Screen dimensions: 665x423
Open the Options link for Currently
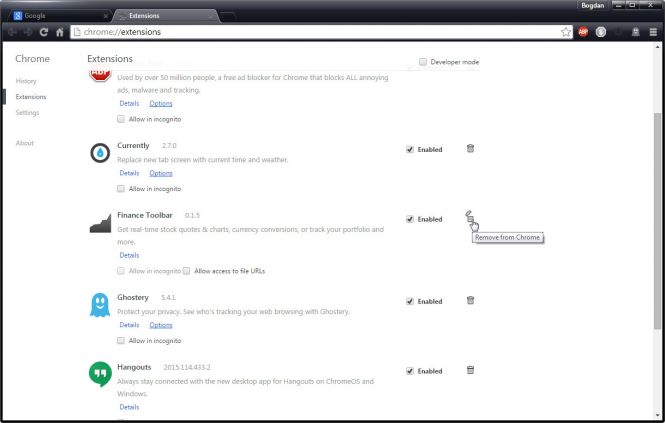click(160, 173)
